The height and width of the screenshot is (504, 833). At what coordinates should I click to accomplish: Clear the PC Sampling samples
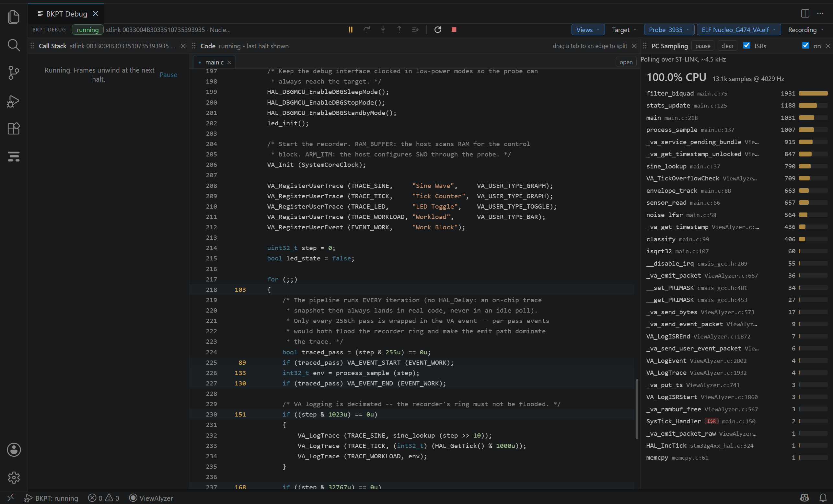[727, 46]
